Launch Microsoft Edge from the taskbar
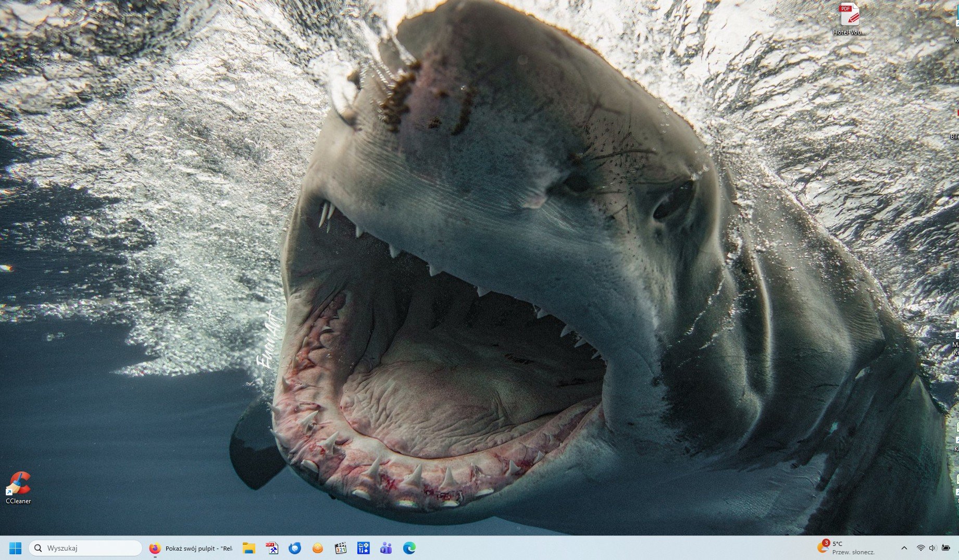Image resolution: width=959 pixels, height=560 pixels. pos(409,548)
